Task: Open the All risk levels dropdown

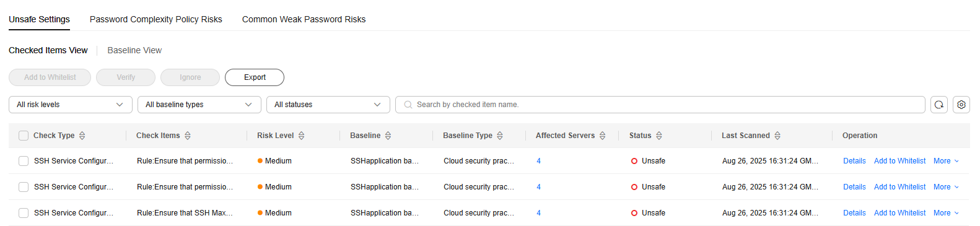Action: [x=71, y=105]
